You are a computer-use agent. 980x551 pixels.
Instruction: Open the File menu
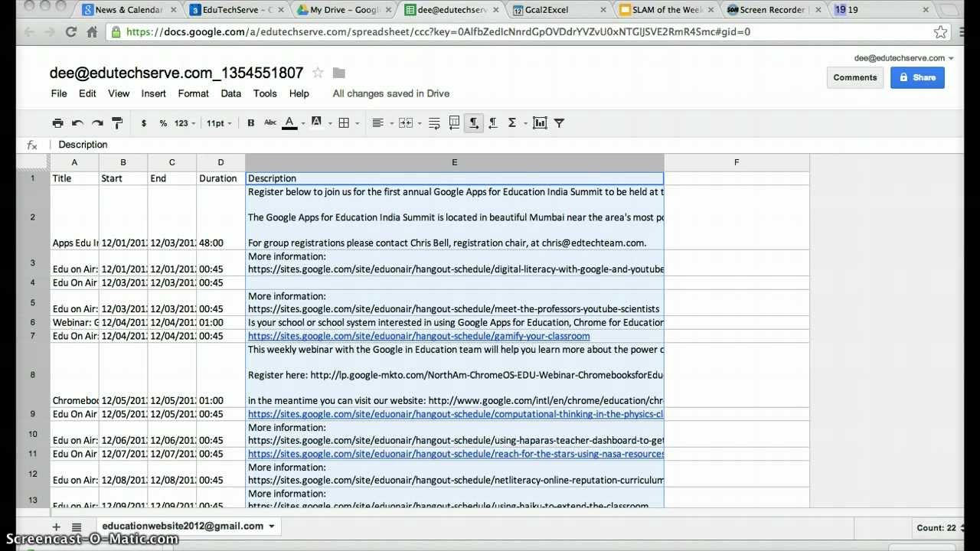(59, 93)
